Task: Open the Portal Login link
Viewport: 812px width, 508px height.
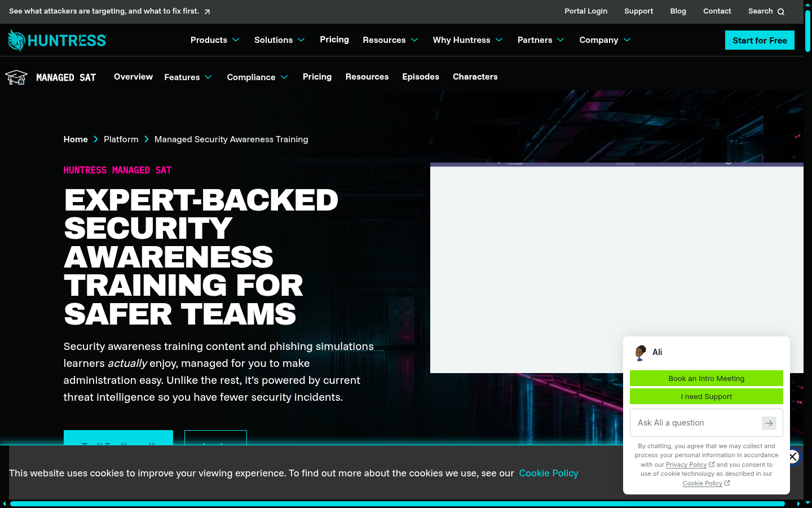Action: [586, 11]
